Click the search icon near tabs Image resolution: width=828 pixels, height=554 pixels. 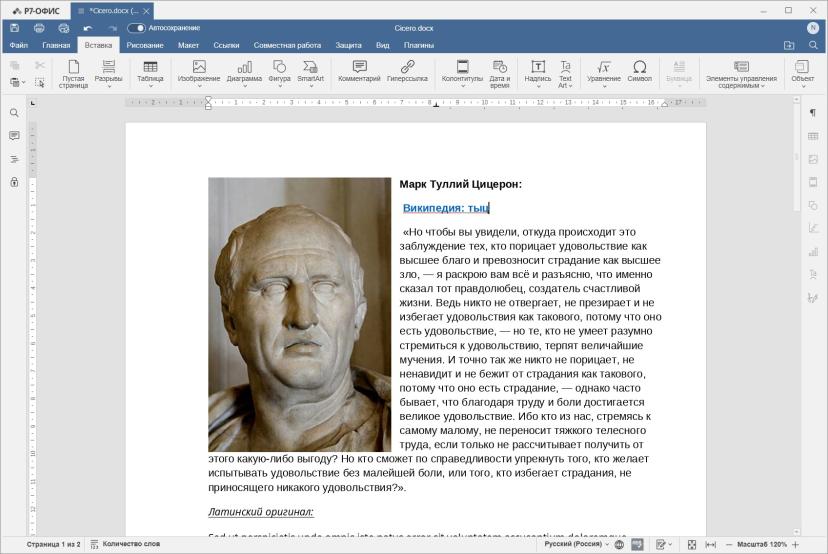(813, 45)
